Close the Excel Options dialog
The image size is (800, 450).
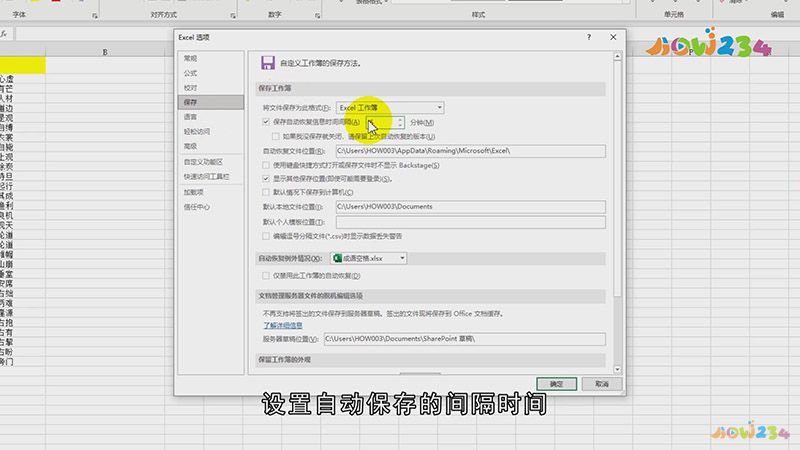click(613, 37)
